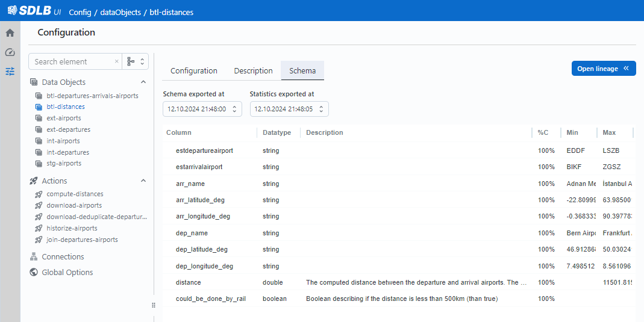
Task: Open the workflows gauge icon in sidebar
Action: [x=10, y=52]
